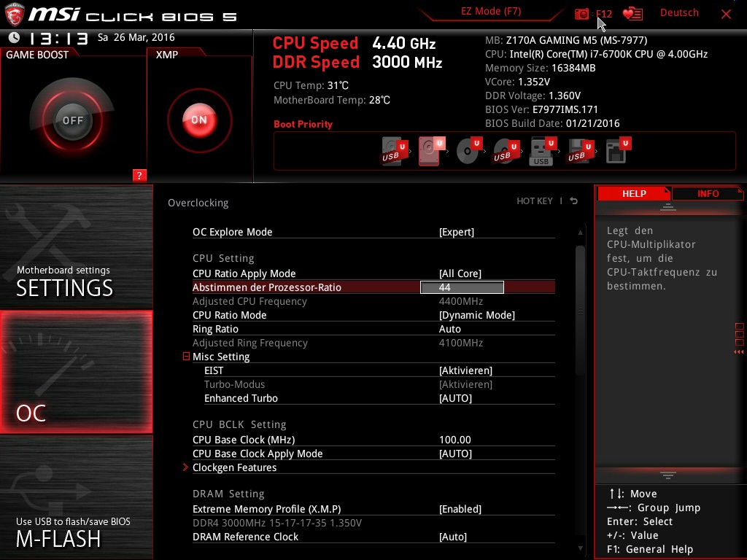Click the Adjusted Ring Frequency 4100MHz value
747x560 pixels.
coord(461,343)
